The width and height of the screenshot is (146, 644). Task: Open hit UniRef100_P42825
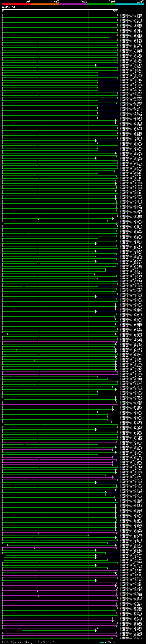(131, 130)
